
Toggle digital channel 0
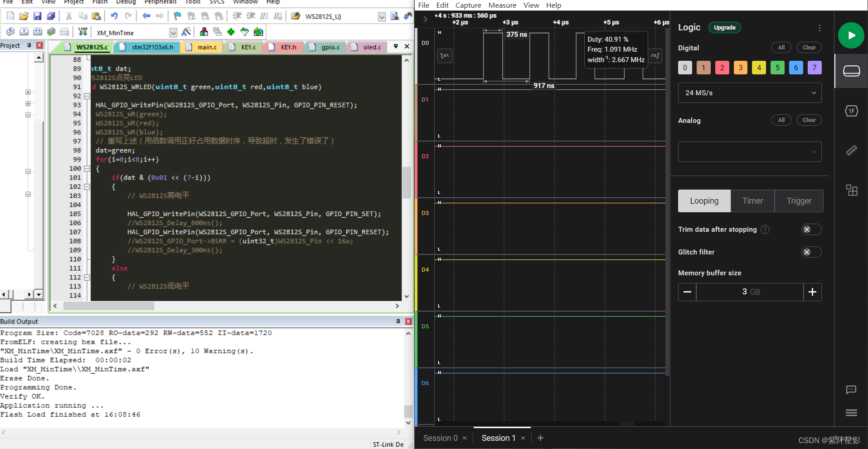coord(685,68)
